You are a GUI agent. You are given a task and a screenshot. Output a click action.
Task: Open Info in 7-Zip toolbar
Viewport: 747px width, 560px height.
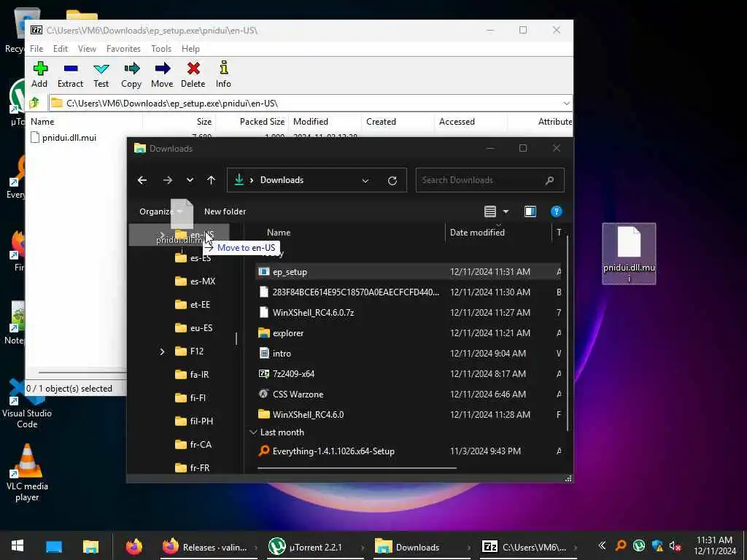click(x=223, y=74)
